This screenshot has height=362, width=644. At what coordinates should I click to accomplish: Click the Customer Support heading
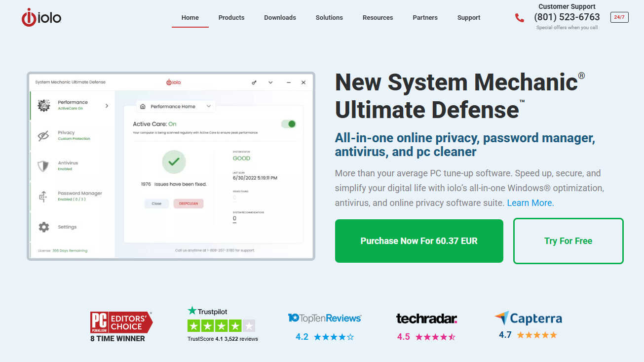tap(567, 6)
